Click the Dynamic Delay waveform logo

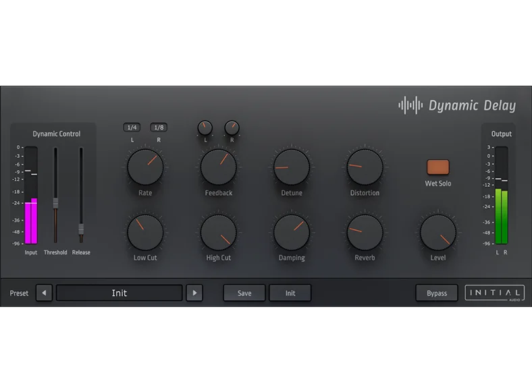[x=410, y=105]
